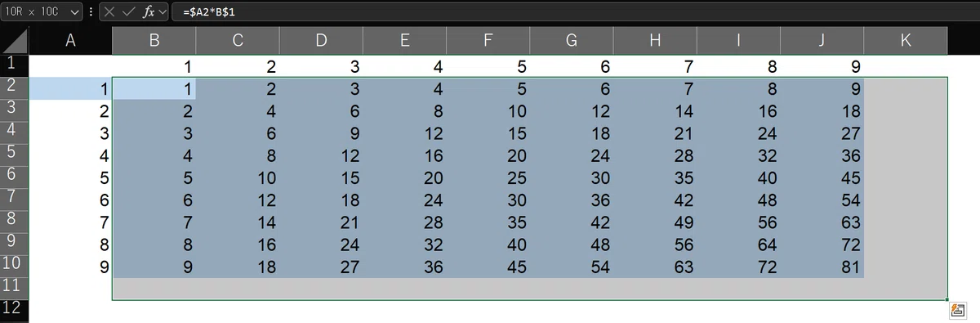Expand the dropdown arrow beside fx
The height and width of the screenshot is (323, 980).
[162, 12]
